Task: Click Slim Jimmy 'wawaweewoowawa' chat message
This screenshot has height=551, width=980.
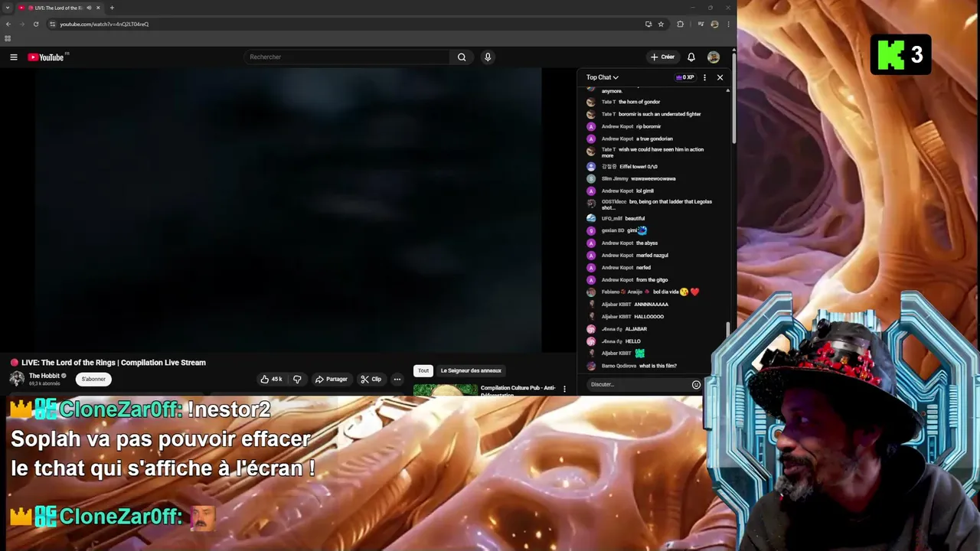Action: (653, 178)
